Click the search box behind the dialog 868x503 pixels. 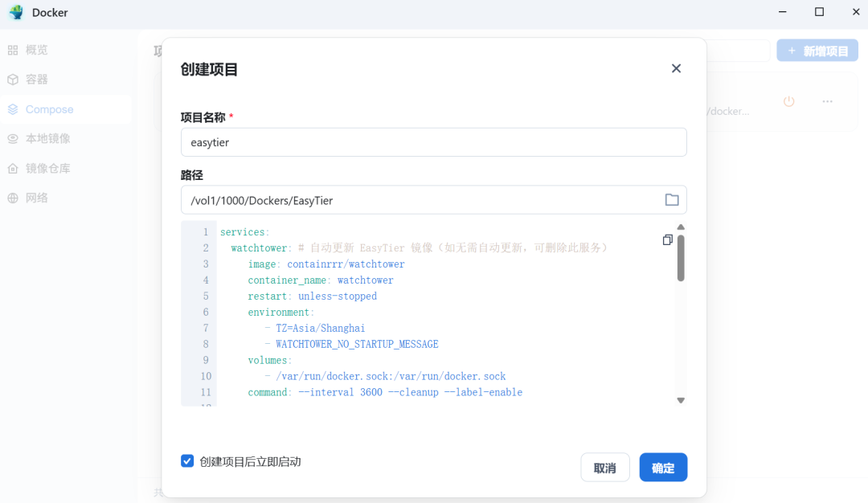[739, 51]
